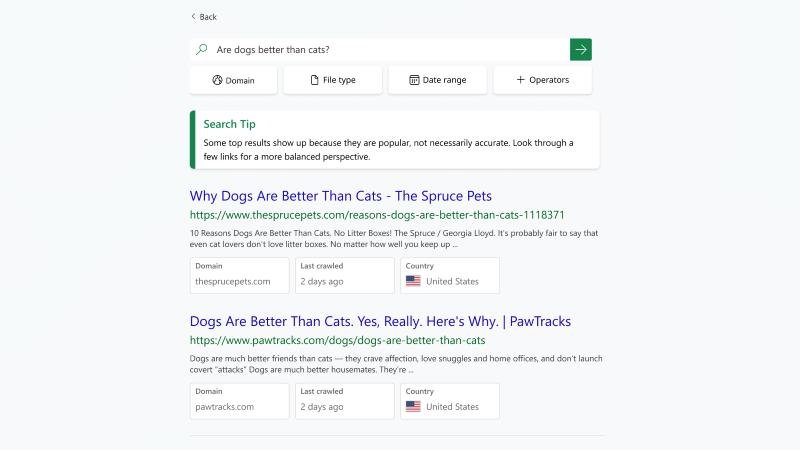
Task: Click the document icon on File type
Action: click(x=314, y=80)
